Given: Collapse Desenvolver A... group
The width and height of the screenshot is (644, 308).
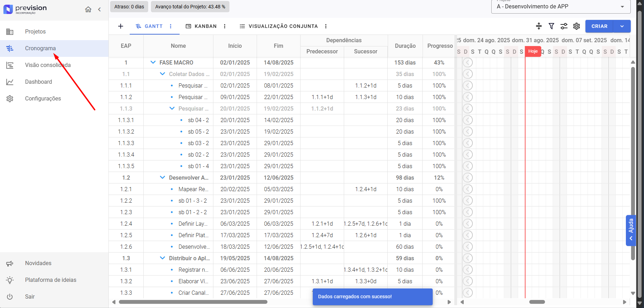Looking at the screenshot, I should pyautogui.click(x=162, y=178).
